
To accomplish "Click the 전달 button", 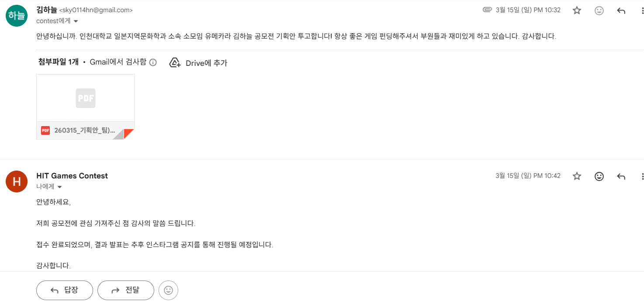I will click(126, 290).
